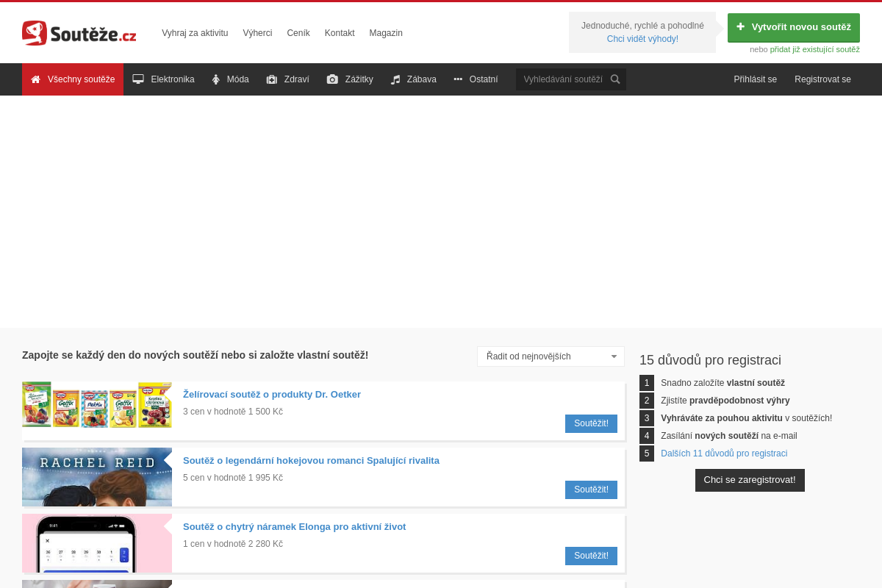Viewport: 882px width, 588px height.
Task: Open Soutěž o chytrý náramek Elonga link
Action: click(294, 527)
